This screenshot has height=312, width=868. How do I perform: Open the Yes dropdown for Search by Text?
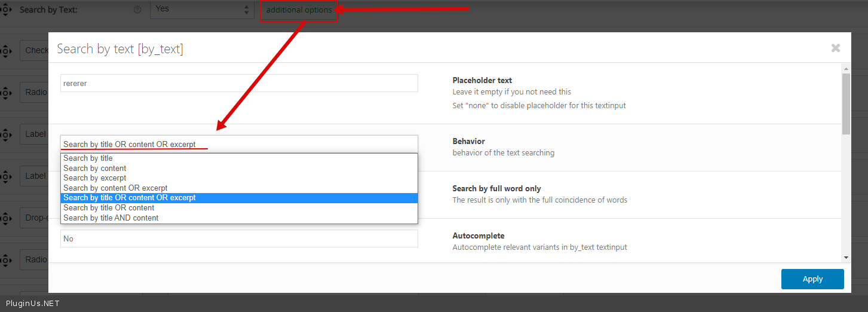(x=202, y=10)
